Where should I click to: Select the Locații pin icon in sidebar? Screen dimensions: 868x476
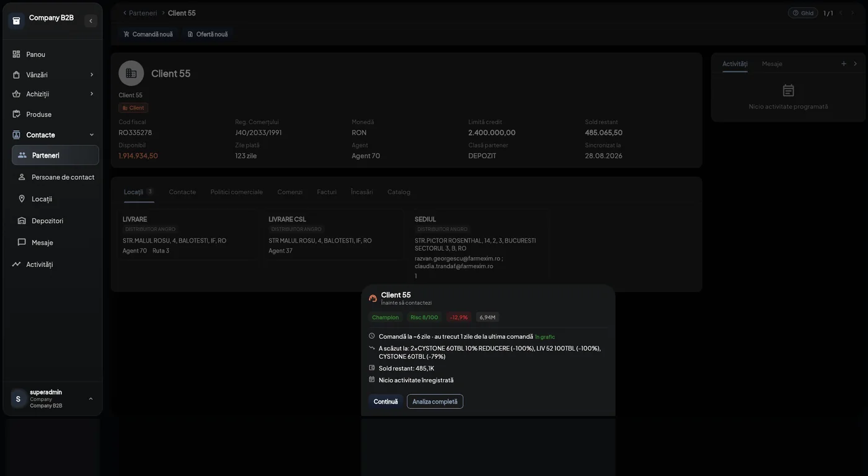tap(22, 199)
